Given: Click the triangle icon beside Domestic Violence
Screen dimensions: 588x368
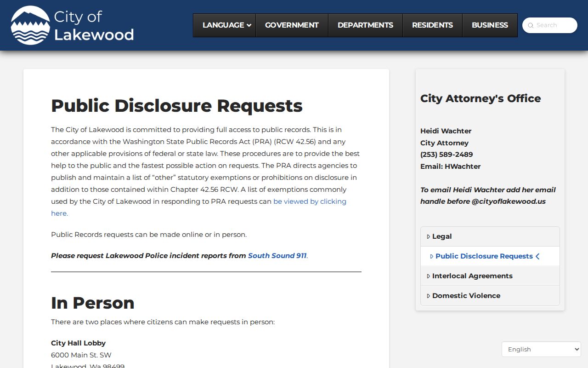Looking at the screenshot, I should pos(428,296).
